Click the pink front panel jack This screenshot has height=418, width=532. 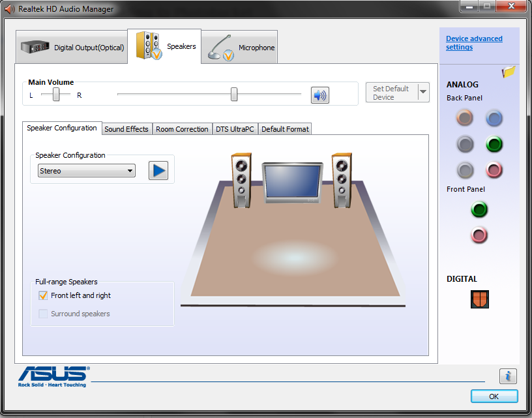[479, 235]
